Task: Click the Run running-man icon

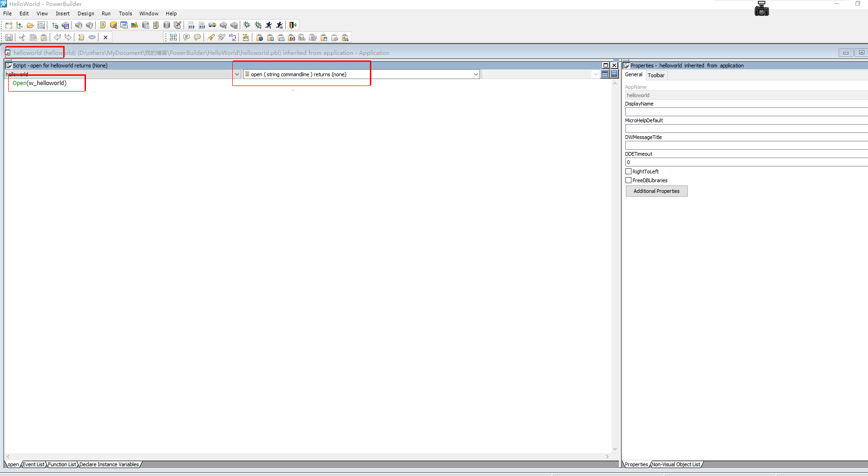Action: pos(269,25)
